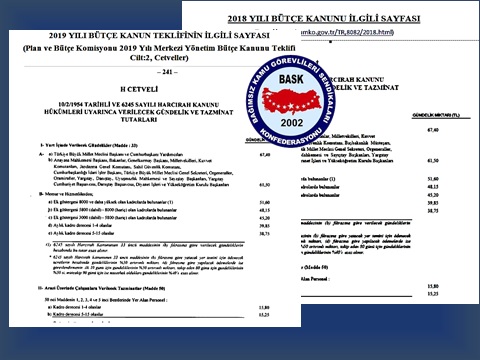
Task: Click the word 'TUTARLARI' under the 2019 title
Action: click(139, 119)
